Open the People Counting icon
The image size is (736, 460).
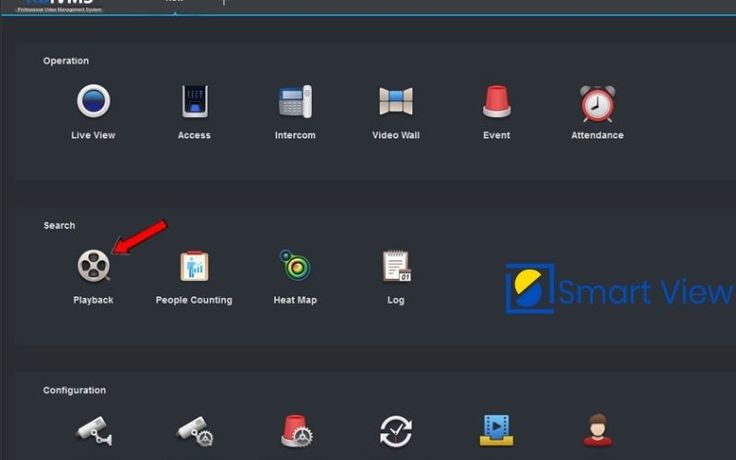pyautogui.click(x=194, y=266)
